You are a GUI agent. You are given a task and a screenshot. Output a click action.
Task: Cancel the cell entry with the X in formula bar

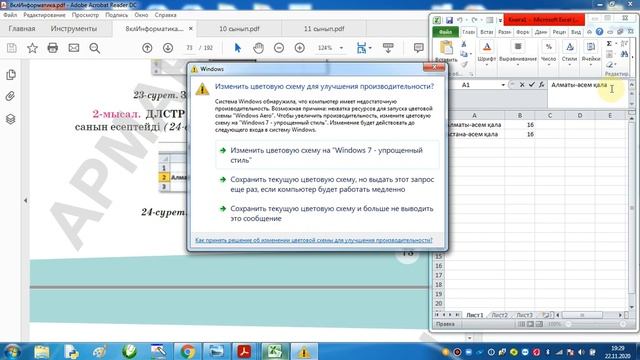point(522,85)
